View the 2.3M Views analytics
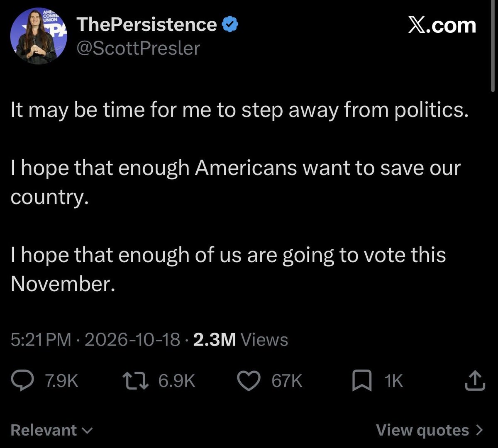This screenshot has width=498, height=448. [241, 340]
